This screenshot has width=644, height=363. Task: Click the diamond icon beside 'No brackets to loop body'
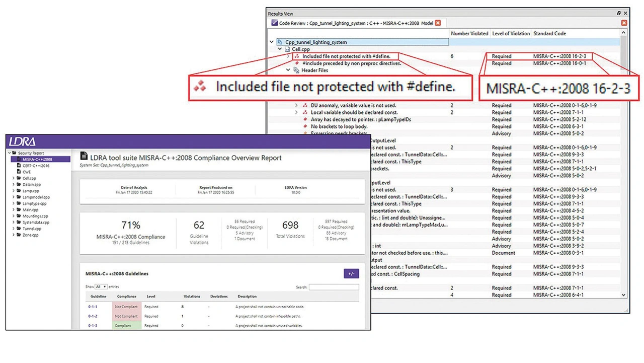coord(305,127)
